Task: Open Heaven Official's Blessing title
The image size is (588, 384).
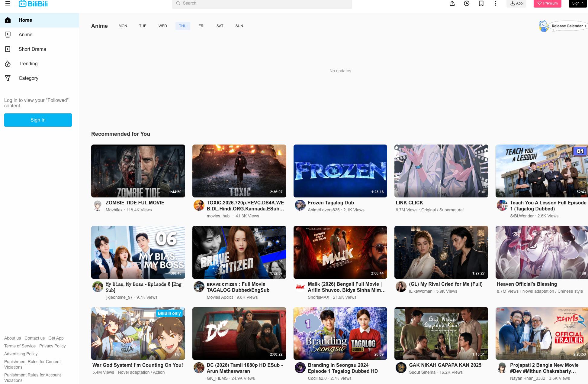Action: coord(527,284)
